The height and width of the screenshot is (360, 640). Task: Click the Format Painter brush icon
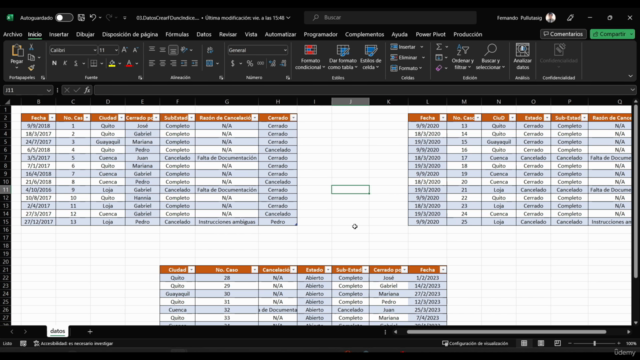click(31, 67)
